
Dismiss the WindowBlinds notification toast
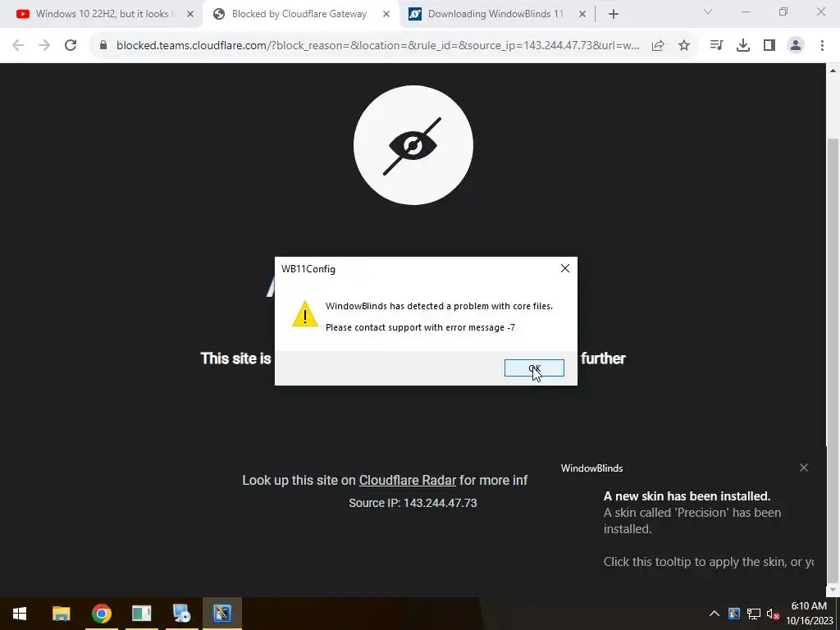tap(804, 468)
